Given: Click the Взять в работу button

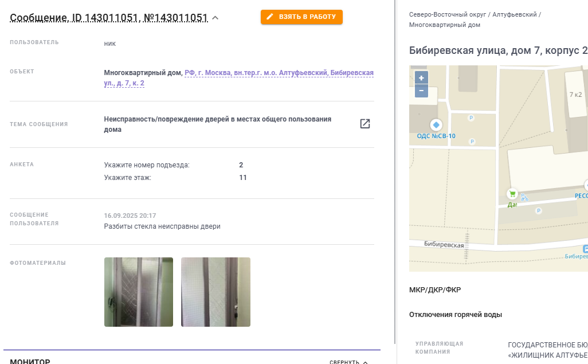Looking at the screenshot, I should (x=301, y=17).
